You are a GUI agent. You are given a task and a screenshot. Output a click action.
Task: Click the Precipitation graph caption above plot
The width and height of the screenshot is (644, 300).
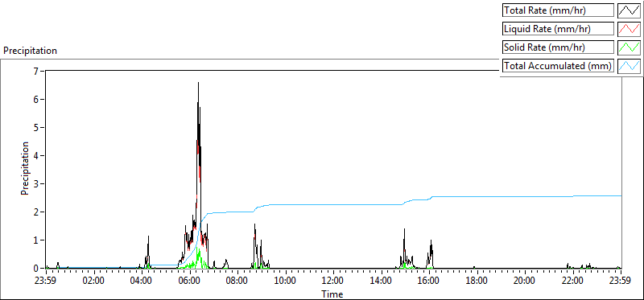[30, 51]
